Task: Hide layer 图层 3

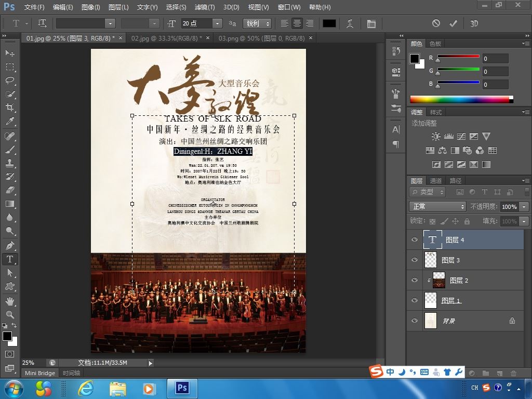Action: [415, 260]
